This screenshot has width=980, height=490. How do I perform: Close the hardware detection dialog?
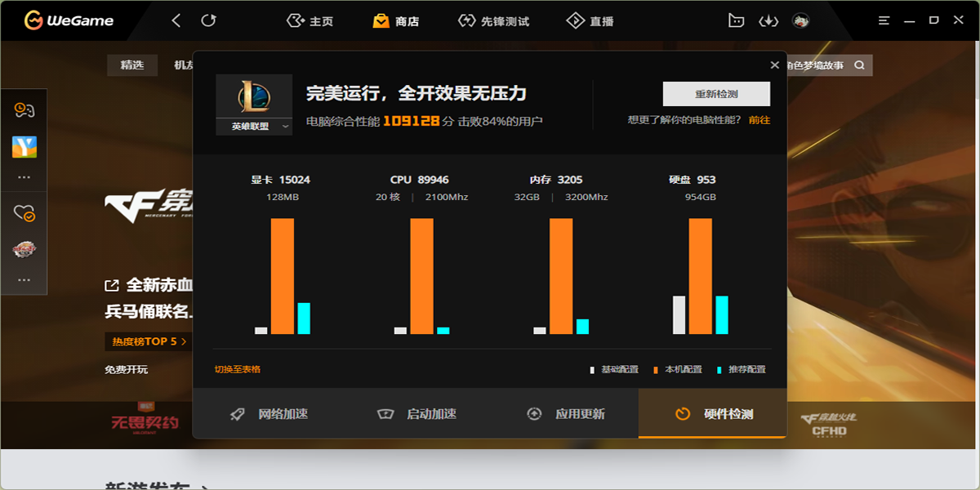[774, 65]
